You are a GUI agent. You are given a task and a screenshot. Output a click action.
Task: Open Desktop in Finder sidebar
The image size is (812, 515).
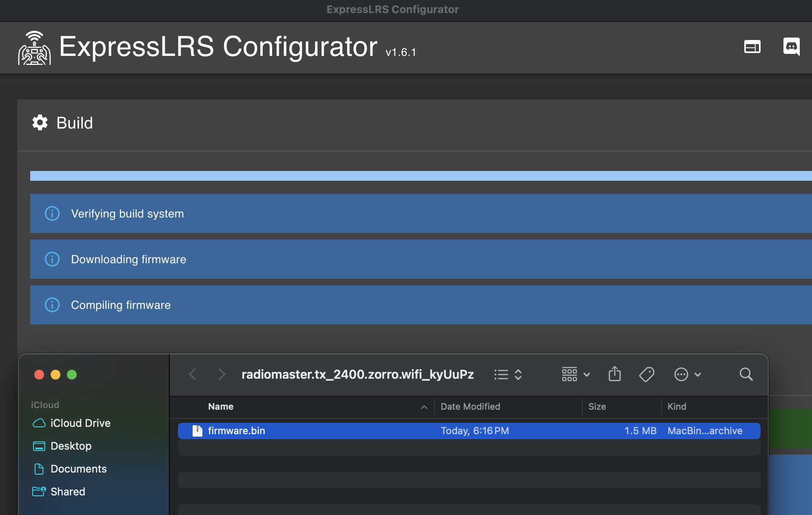point(62,446)
